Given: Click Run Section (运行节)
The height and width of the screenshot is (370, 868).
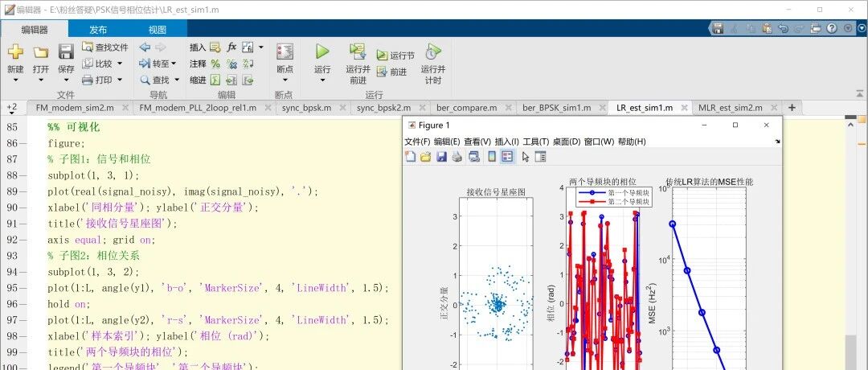Looking at the screenshot, I should pyautogui.click(x=395, y=55).
